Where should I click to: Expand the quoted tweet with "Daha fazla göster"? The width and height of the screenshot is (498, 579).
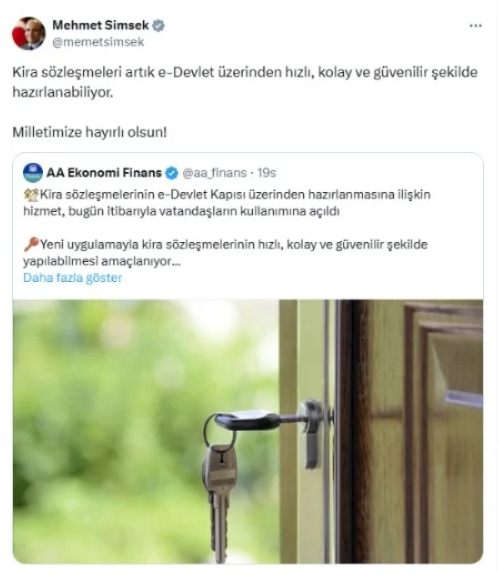(72, 278)
